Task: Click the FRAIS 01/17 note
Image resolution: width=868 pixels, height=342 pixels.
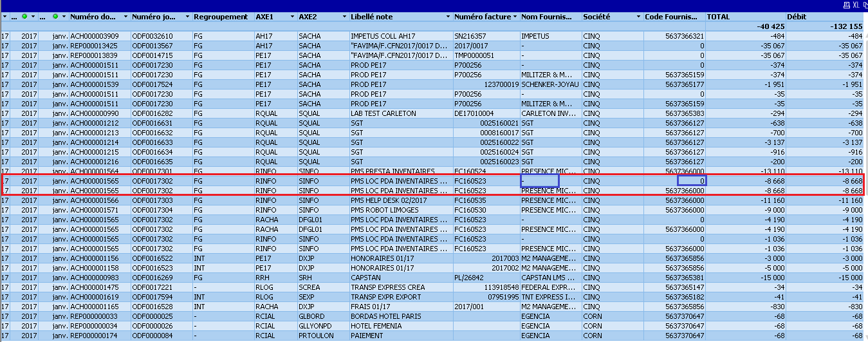Action: (x=371, y=307)
